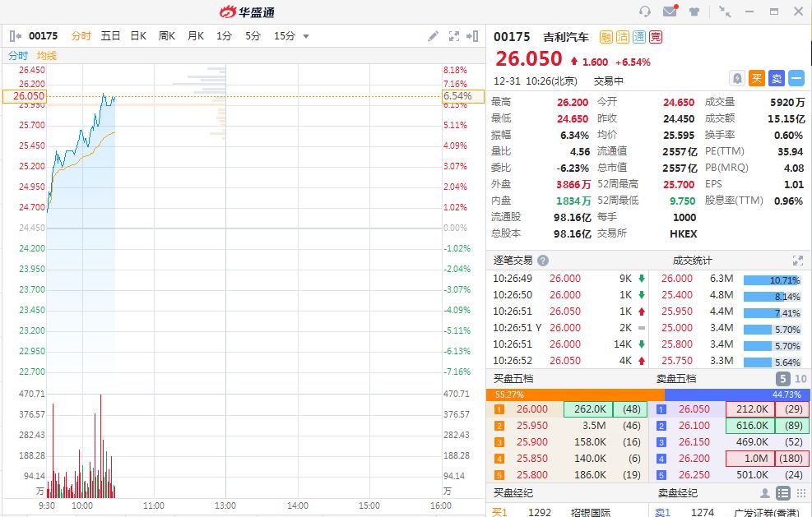Switch to the 日K chart tab
The image size is (812, 517).
(x=138, y=36)
